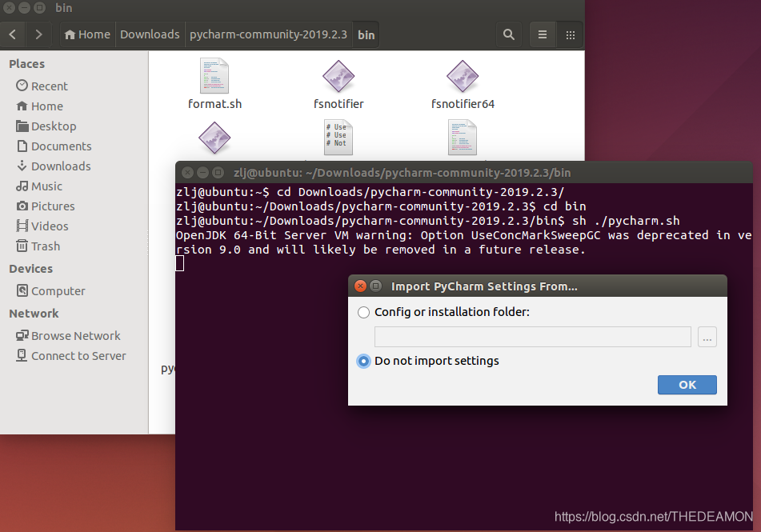Image resolution: width=761 pixels, height=532 pixels.
Task: Open Recent in Places sidebar
Action: pyautogui.click(x=42, y=86)
